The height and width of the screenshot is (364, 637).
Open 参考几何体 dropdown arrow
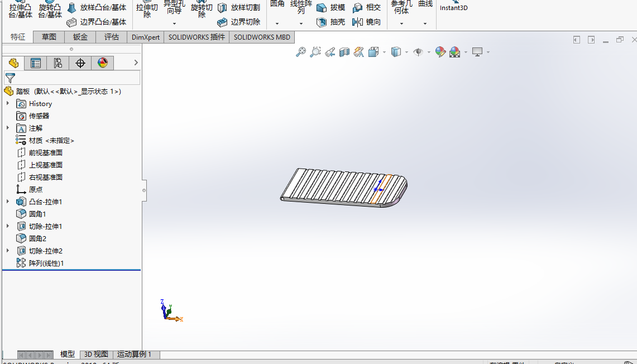pyautogui.click(x=401, y=23)
